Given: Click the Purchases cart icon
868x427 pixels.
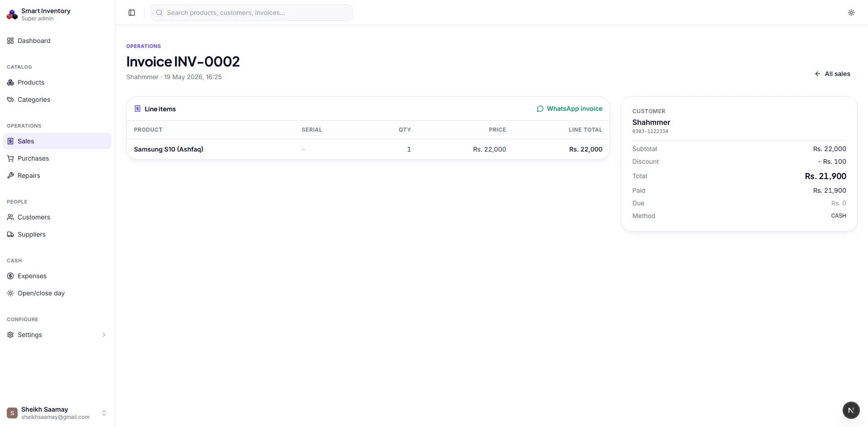Looking at the screenshot, I should pyautogui.click(x=10, y=158).
